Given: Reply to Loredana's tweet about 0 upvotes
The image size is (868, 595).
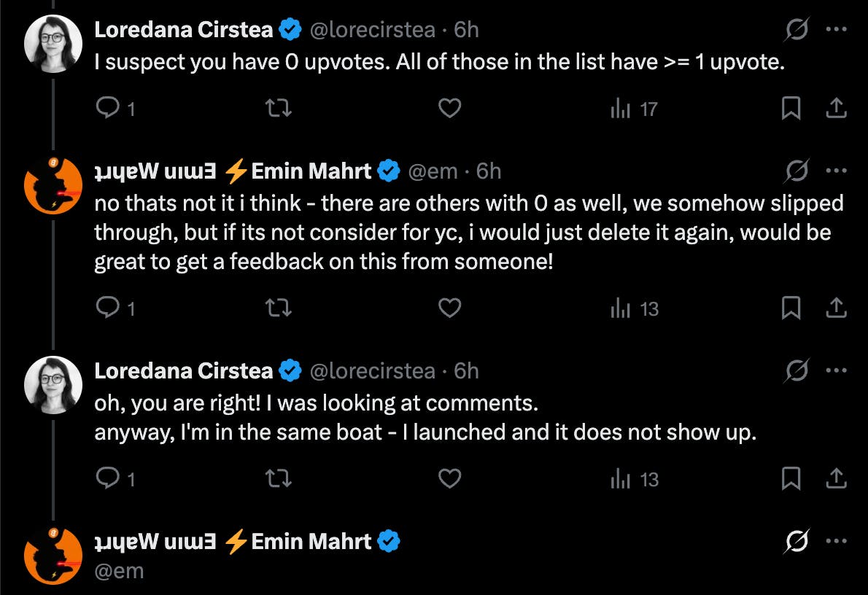Looking at the screenshot, I should click(x=108, y=109).
